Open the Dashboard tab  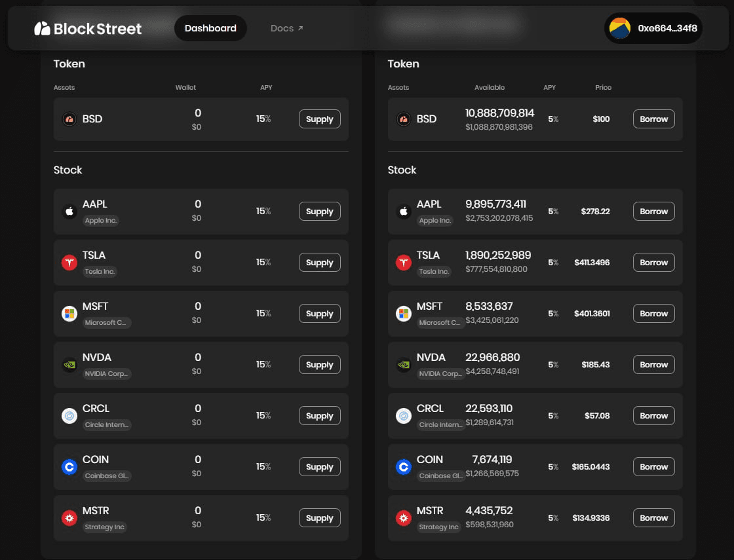pyautogui.click(x=210, y=28)
